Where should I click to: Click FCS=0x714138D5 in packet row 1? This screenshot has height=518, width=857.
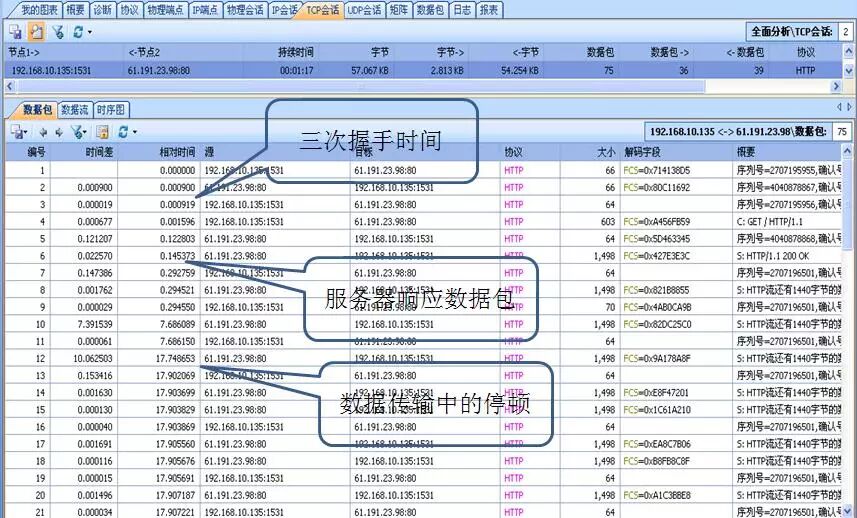point(656,170)
